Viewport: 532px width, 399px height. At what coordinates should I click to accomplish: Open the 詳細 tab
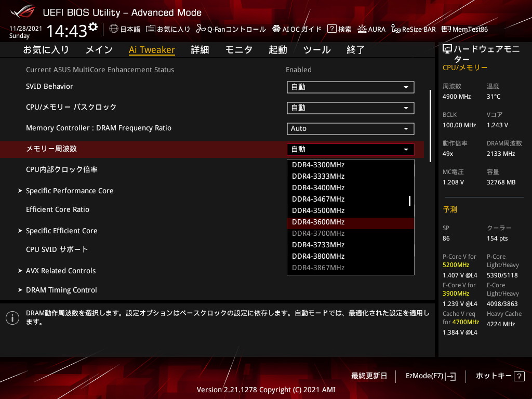(x=200, y=50)
